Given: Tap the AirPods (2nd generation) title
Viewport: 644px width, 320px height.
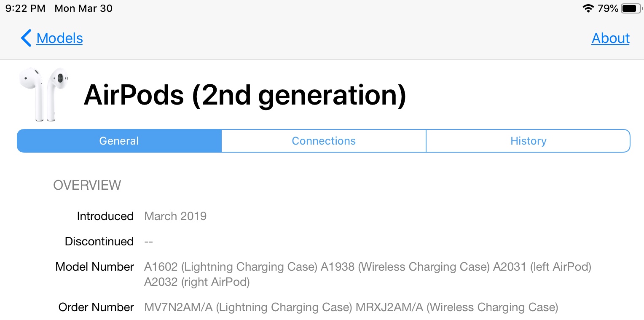Looking at the screenshot, I should point(245,95).
